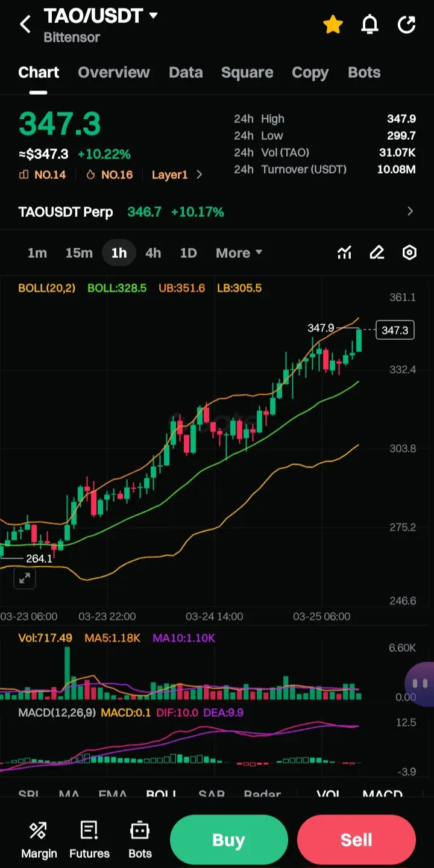434x868 pixels.
Task: Tap the 347.9 high price marker
Action: tap(321, 328)
